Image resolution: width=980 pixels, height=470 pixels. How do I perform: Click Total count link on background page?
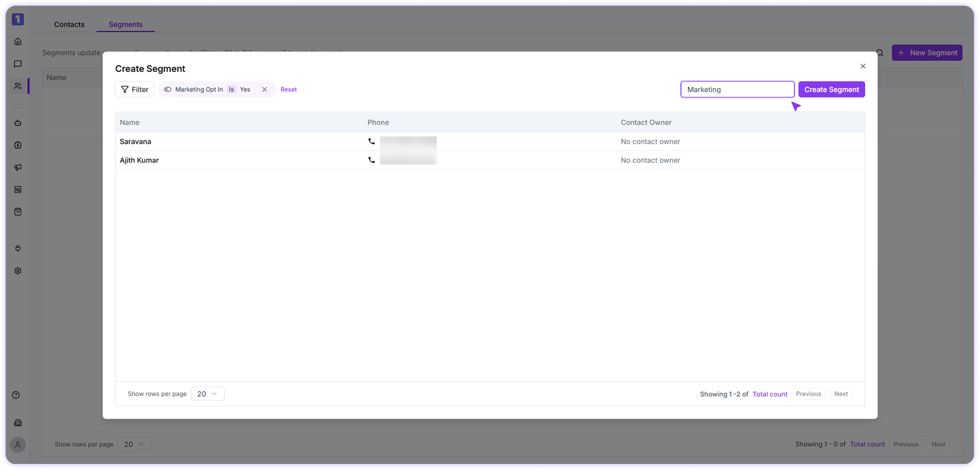tap(867, 444)
